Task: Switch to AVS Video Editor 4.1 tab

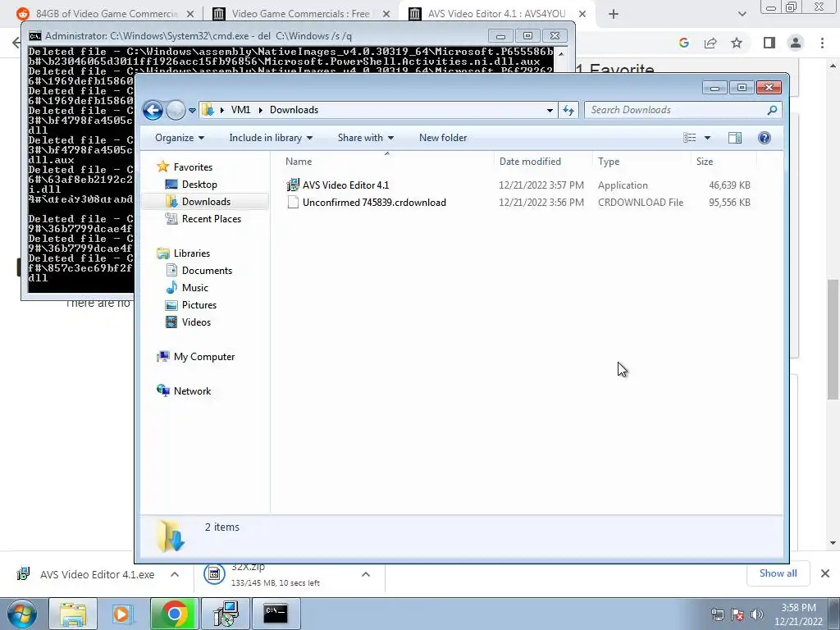Action: click(x=496, y=14)
